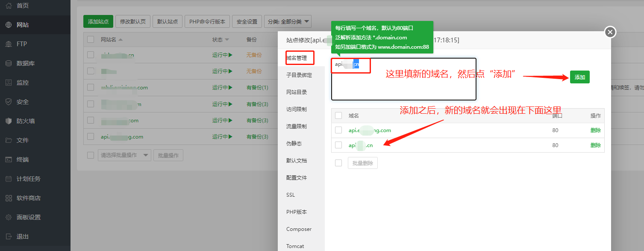Click the play icon in the 有备份(1) row
Image resolution: width=644 pixels, height=251 pixels.
pos(230,88)
